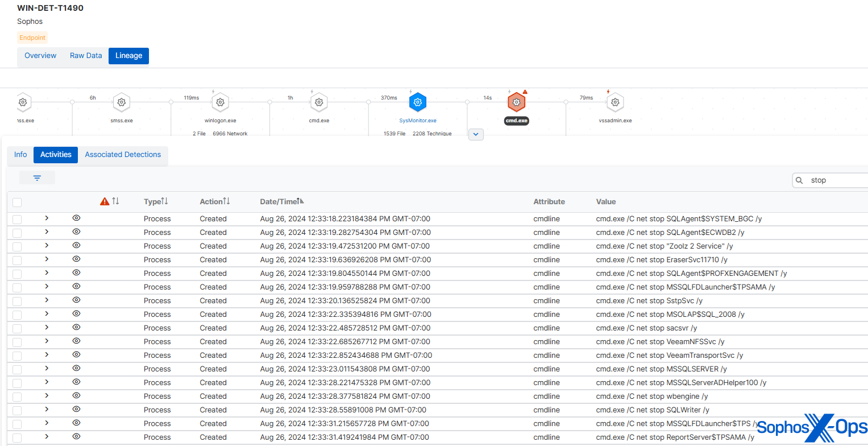Switch to the Raw Data tab
Image resolution: width=868 pixels, height=446 pixels.
click(x=86, y=55)
